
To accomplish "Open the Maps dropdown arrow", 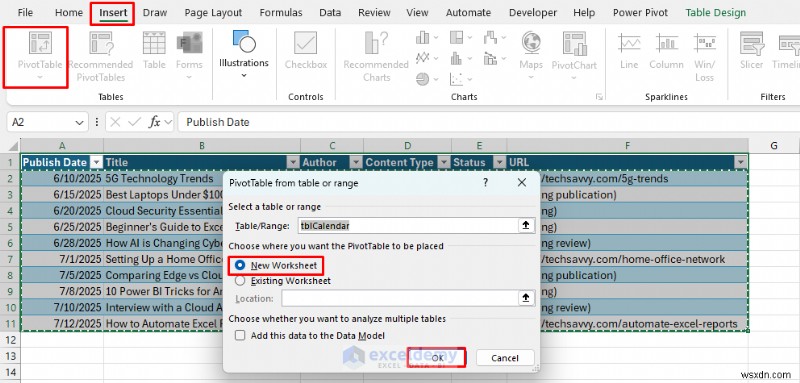I will 531,78.
